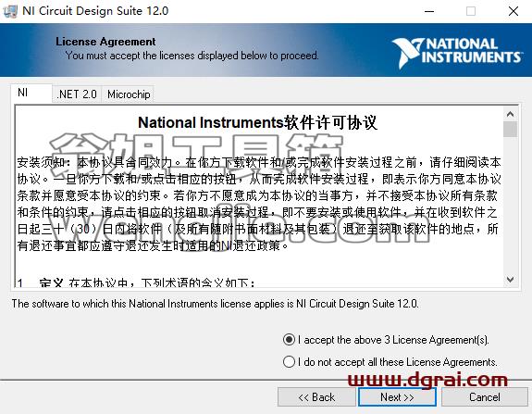Maximize the installer window

click(x=471, y=11)
